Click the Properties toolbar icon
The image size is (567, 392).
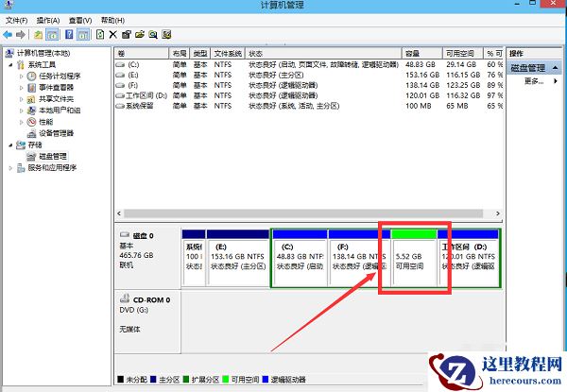tap(127, 35)
